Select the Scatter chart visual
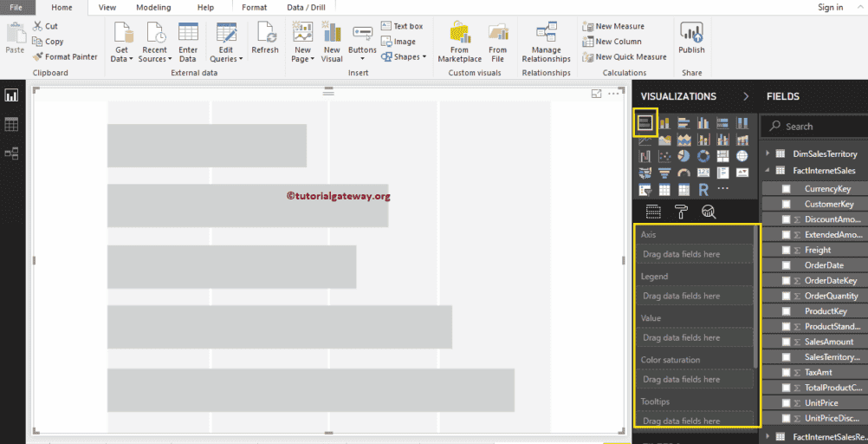 pos(664,156)
